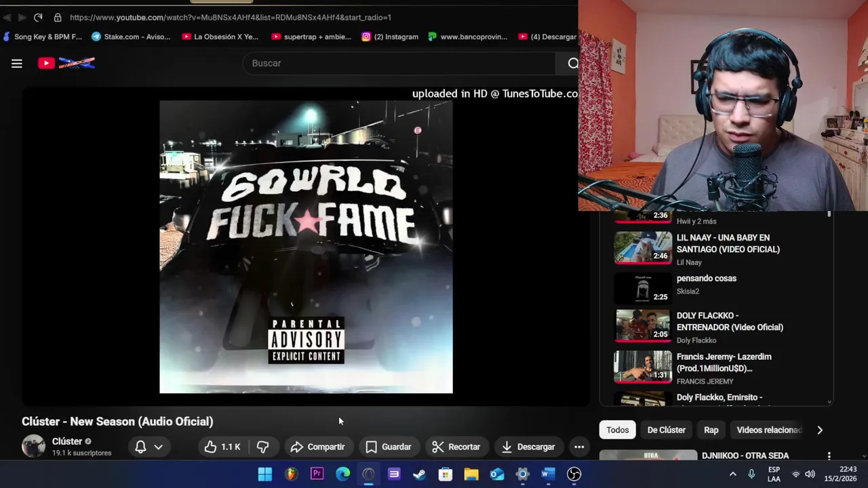The height and width of the screenshot is (488, 868).
Task: Open the Clúster channel name link
Action: (x=67, y=441)
